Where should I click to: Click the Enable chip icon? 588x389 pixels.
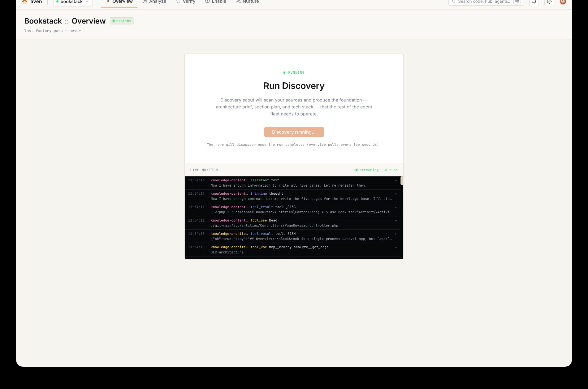pyautogui.click(x=207, y=2)
